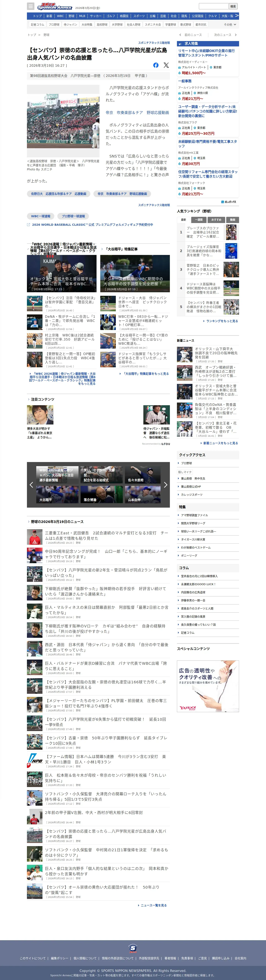266x980 pixels.
Task: Share the article on Facebook
Action: [156, 65]
